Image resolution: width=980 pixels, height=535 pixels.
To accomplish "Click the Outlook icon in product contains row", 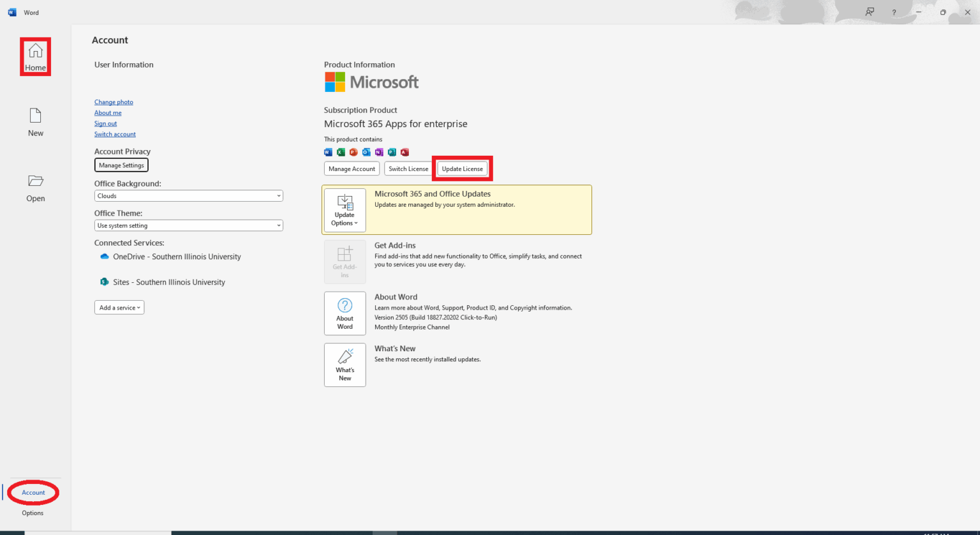I will coord(366,152).
